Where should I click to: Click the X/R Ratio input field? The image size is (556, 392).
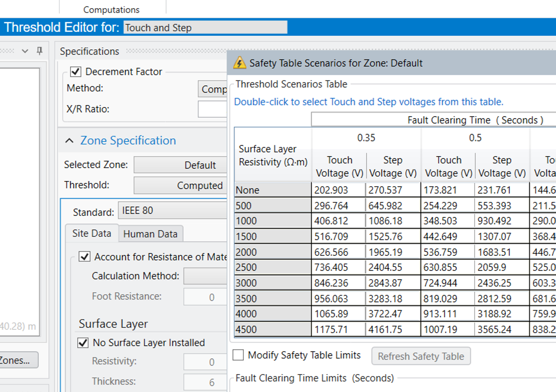coord(213,109)
